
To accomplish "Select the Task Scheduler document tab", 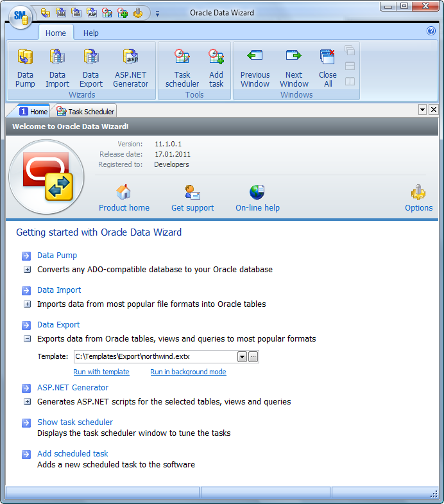I will tap(85, 112).
